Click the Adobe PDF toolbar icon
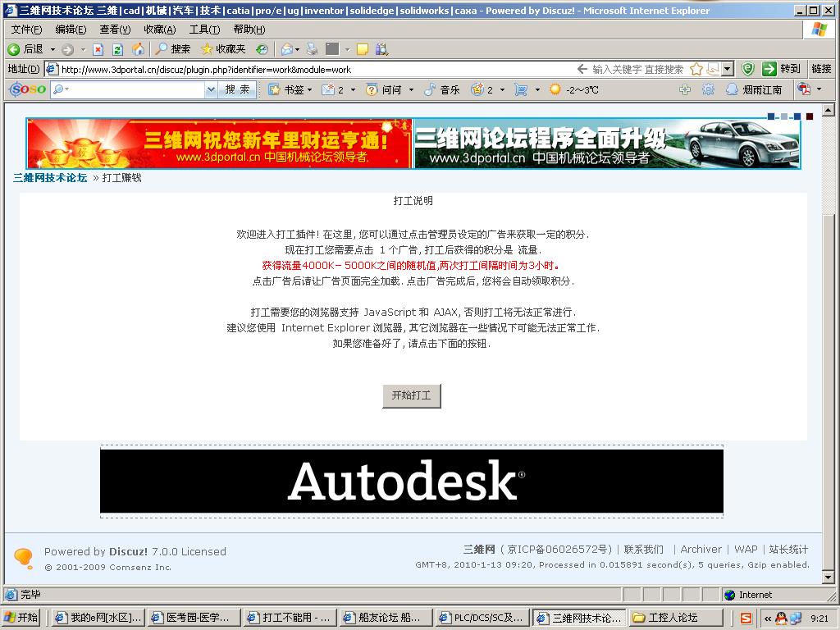 804,89
